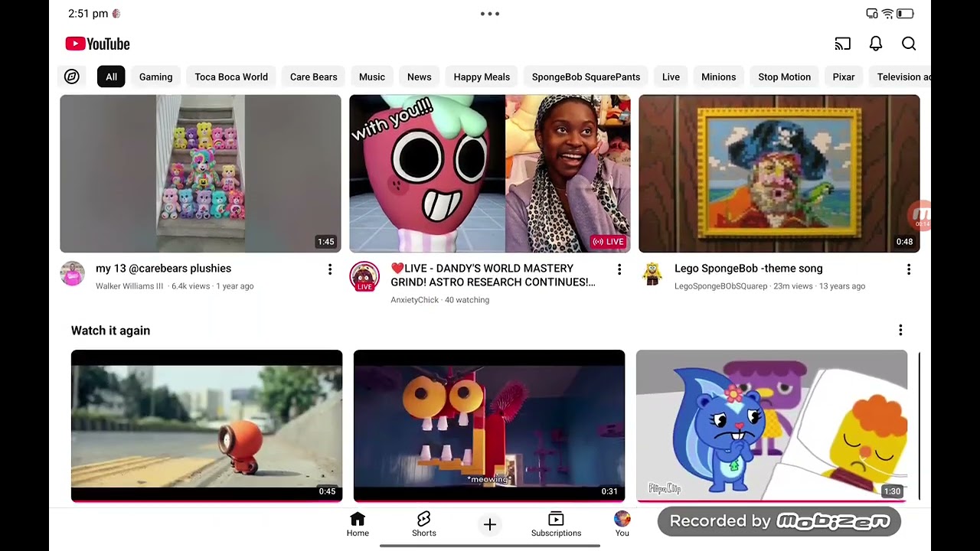
Task: Go to Home in bottom navigation
Action: 358,524
